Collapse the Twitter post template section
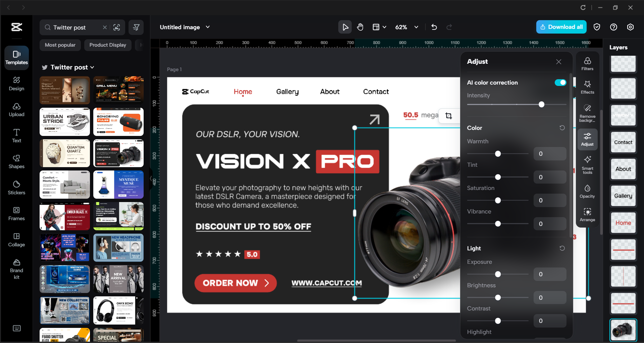Image resolution: width=644 pixels, height=343 pixels. coord(92,67)
